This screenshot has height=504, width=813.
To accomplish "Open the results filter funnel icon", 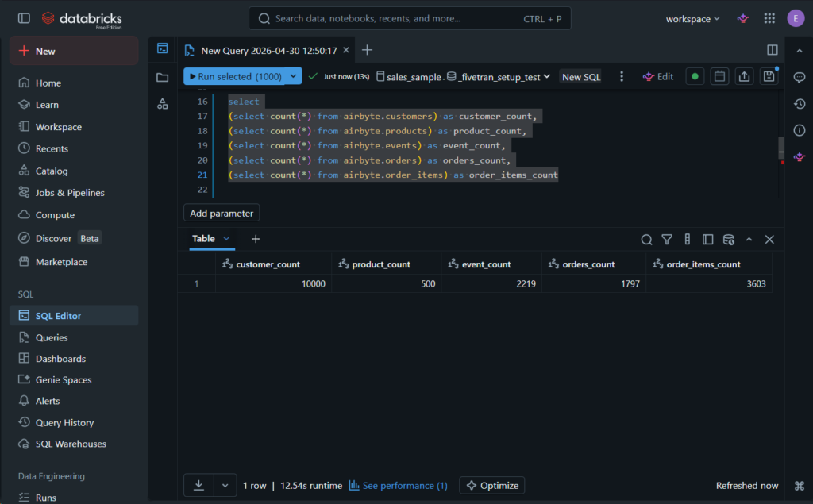I will click(x=667, y=239).
